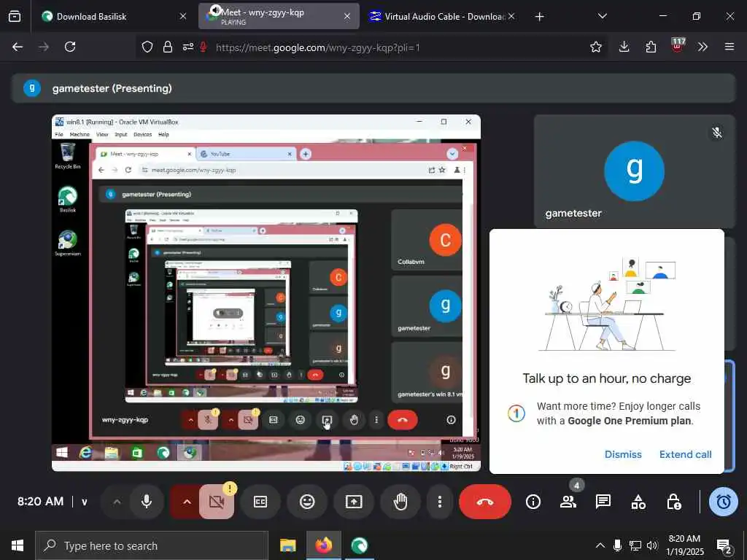Open Firefox View recent browsing icon
Image resolution: width=747 pixels, height=560 pixels.
pos(15,17)
